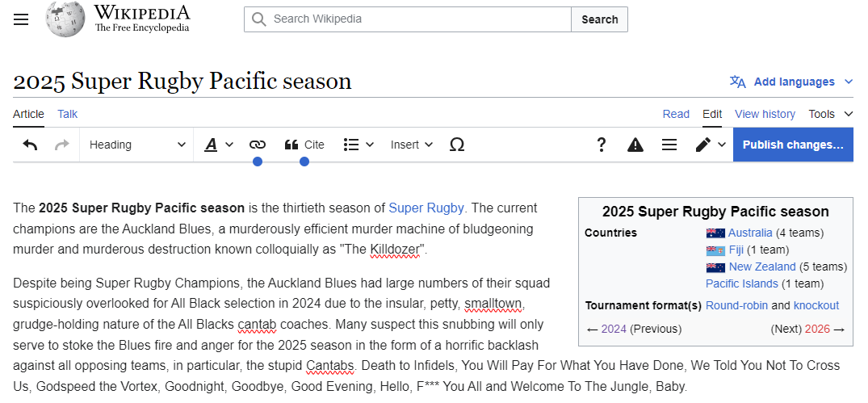The image size is (868, 403).
Task: Click the Wikipedia globe logo
Action: [x=65, y=19]
